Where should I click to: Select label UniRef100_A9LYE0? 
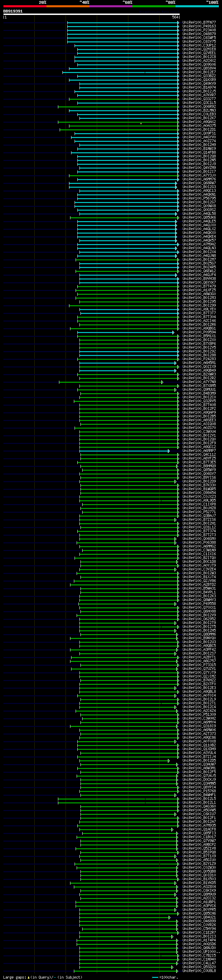tap(199, 310)
